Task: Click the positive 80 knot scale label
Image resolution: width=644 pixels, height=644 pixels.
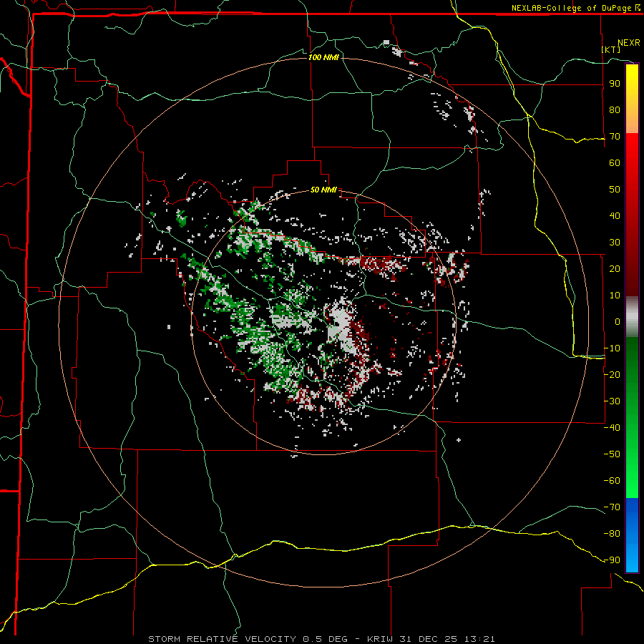Action: 615,110
